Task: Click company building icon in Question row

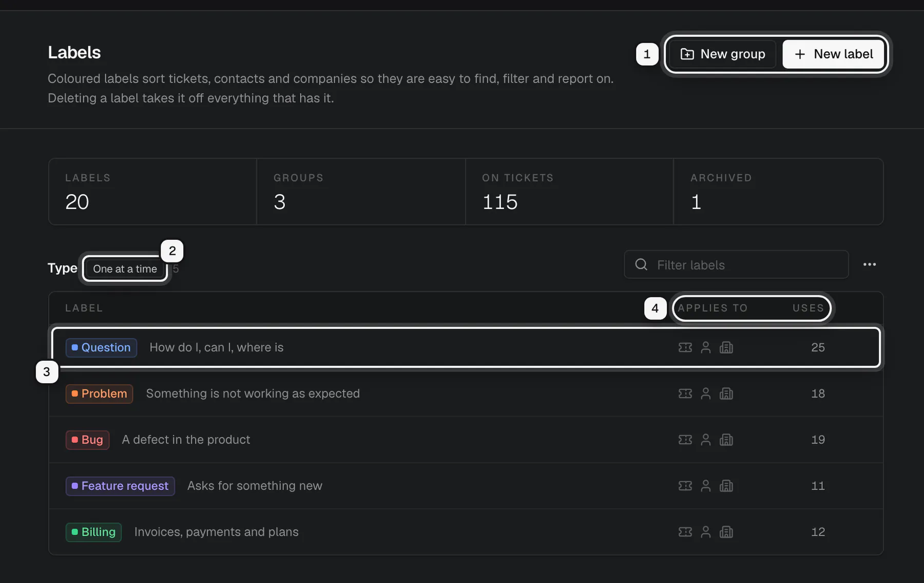Action: (x=726, y=348)
